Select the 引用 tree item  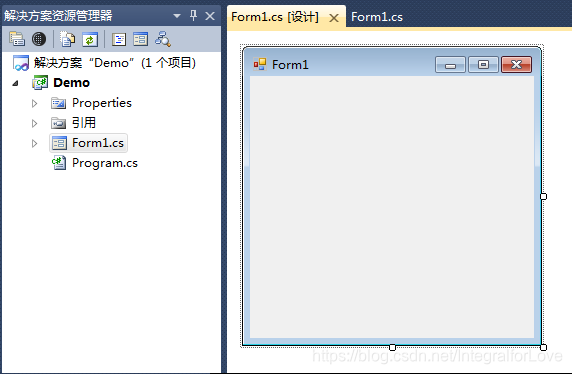pyautogui.click(x=84, y=123)
